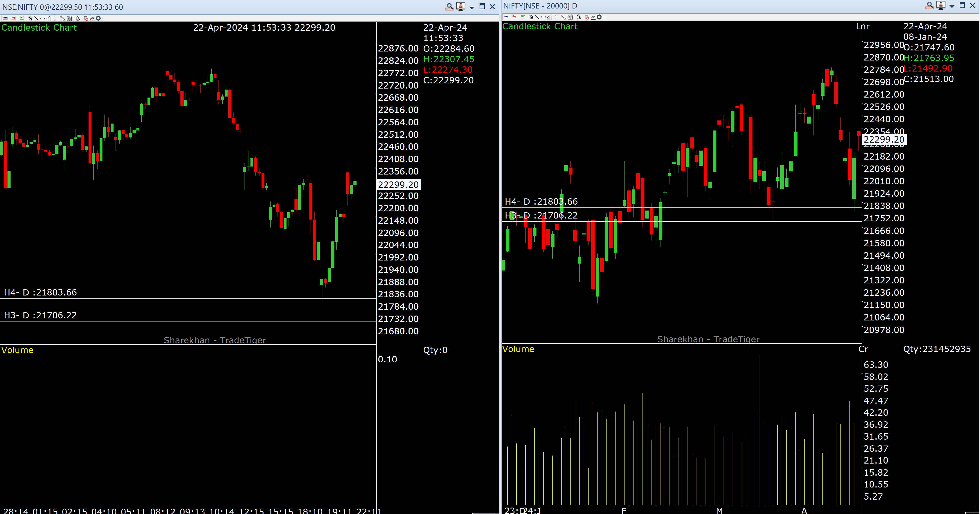Viewport: 980px width, 514px height.
Task: Open title bar dropdown arrow of left chart
Action: coord(472,7)
